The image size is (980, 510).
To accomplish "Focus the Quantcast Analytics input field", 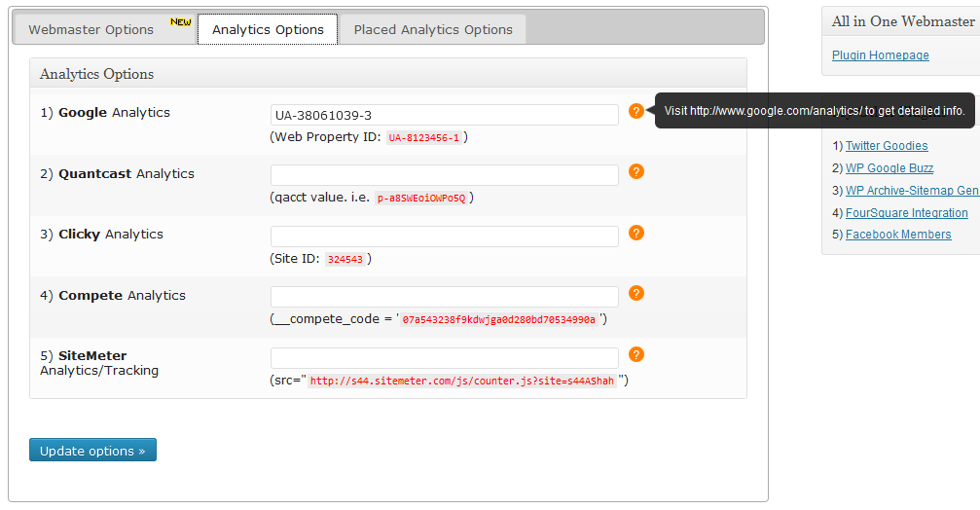I will (445, 175).
